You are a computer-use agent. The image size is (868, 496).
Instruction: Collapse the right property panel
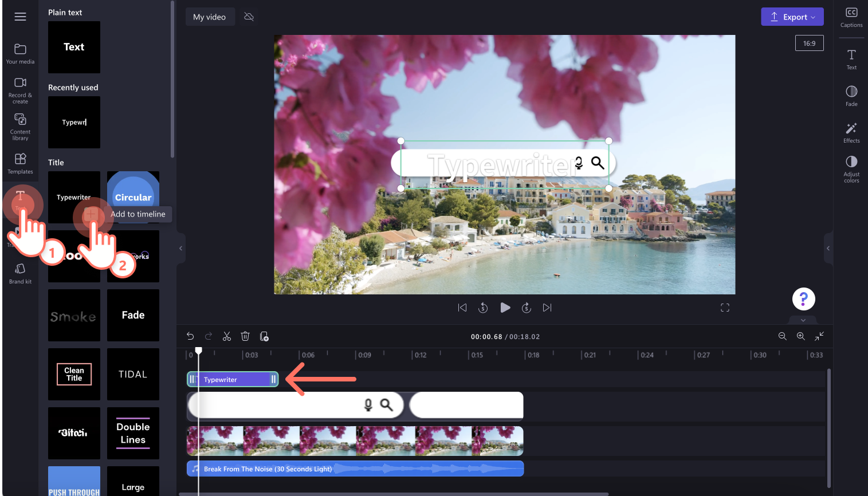[x=828, y=248]
